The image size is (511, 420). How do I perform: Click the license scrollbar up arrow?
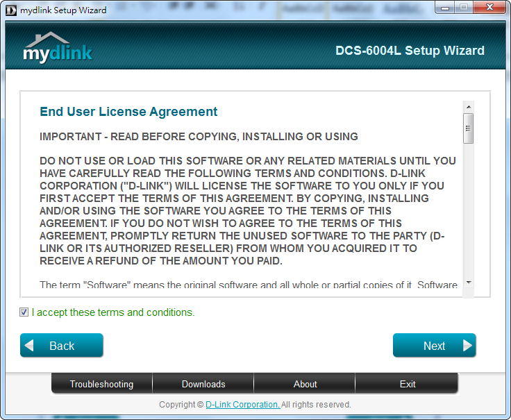(469, 107)
